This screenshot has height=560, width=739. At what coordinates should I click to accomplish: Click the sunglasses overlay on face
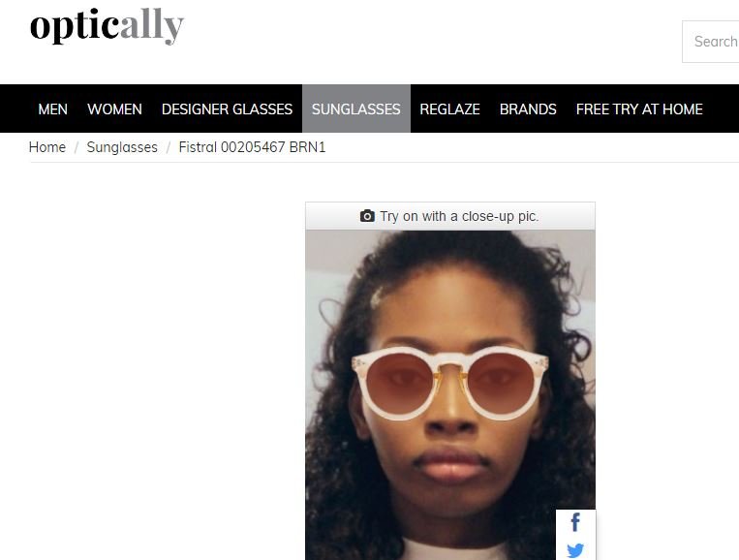pyautogui.click(x=450, y=383)
